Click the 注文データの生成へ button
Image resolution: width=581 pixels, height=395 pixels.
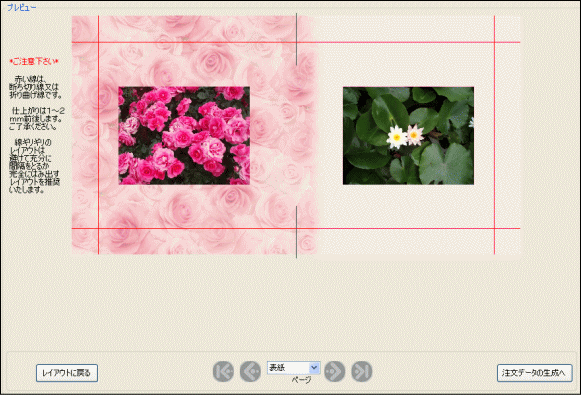534,373
